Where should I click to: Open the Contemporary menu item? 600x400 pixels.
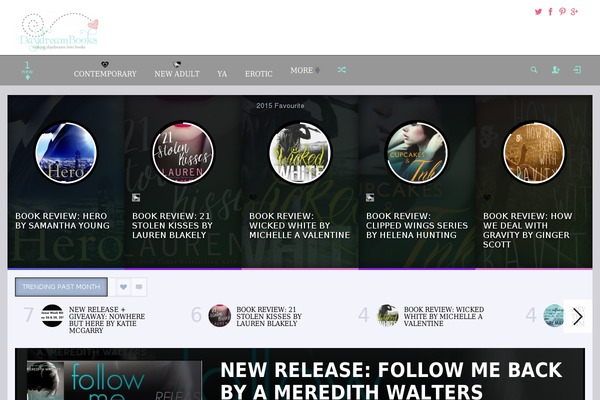[x=105, y=70]
